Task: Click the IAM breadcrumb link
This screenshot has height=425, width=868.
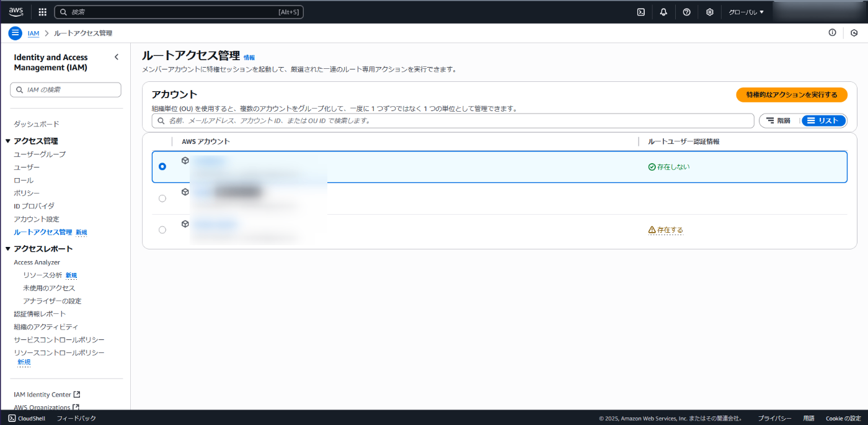Action: pos(33,33)
